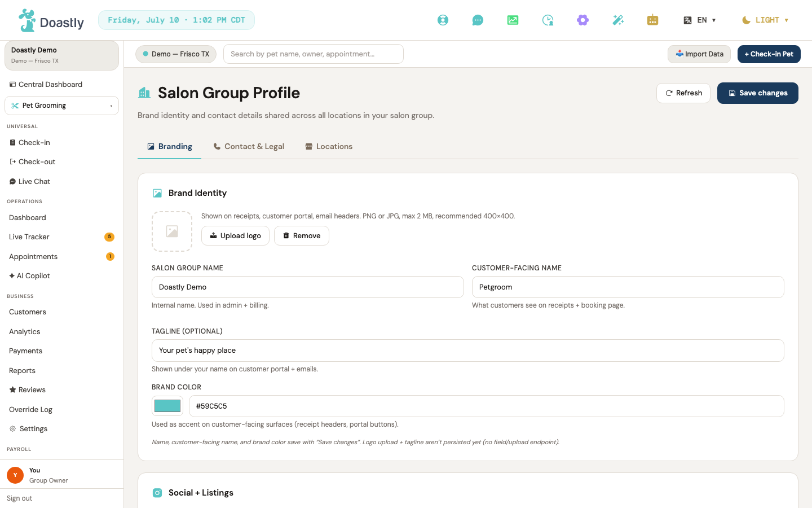Image resolution: width=812 pixels, height=508 pixels.
Task: Click the Remove logo button
Action: 302,236
